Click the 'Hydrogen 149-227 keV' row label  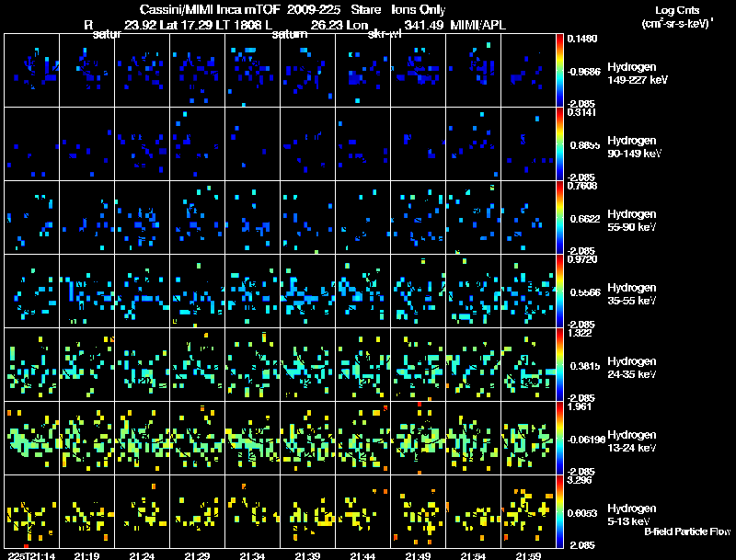coord(638,74)
